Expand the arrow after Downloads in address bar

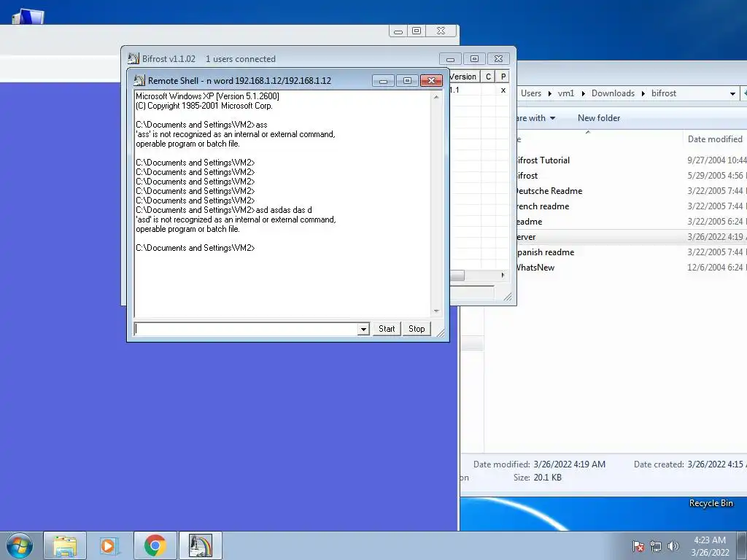pyautogui.click(x=643, y=93)
